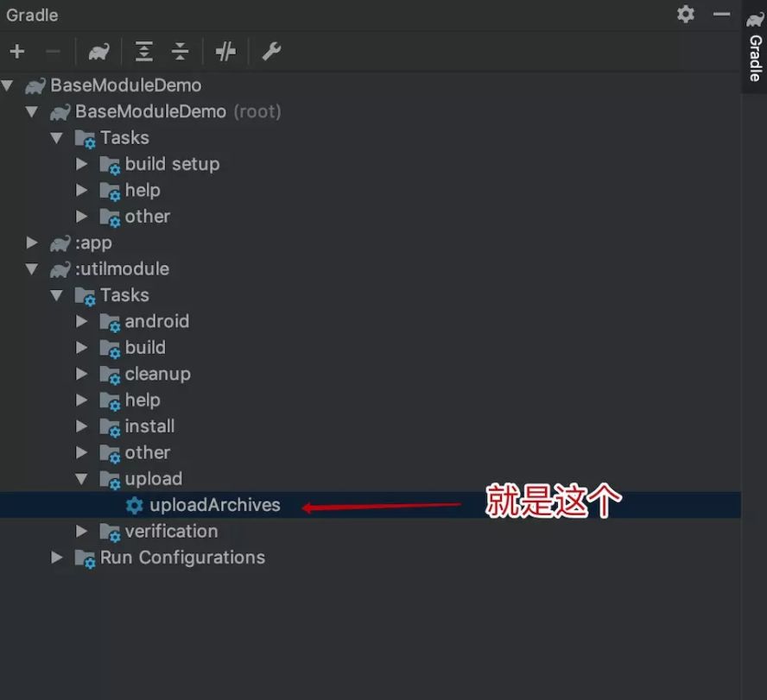Click the verification folder icon
The image size is (767, 700).
pyautogui.click(x=110, y=533)
